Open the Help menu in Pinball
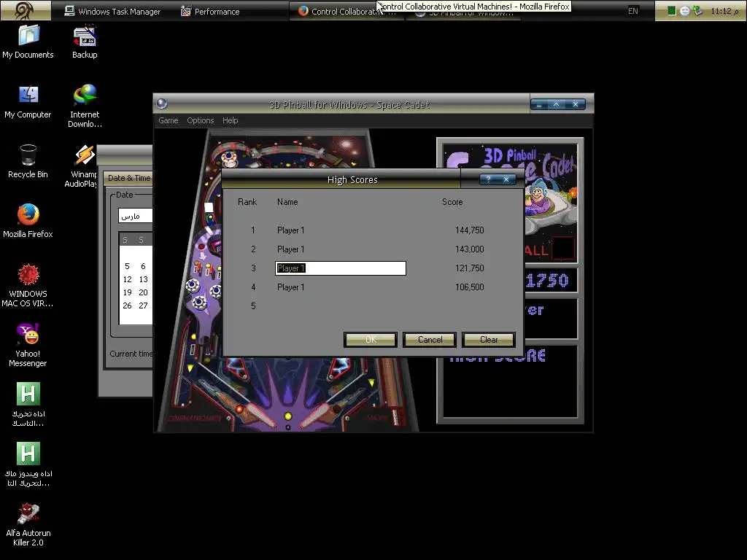Viewport: 747px width, 560px height. click(230, 120)
